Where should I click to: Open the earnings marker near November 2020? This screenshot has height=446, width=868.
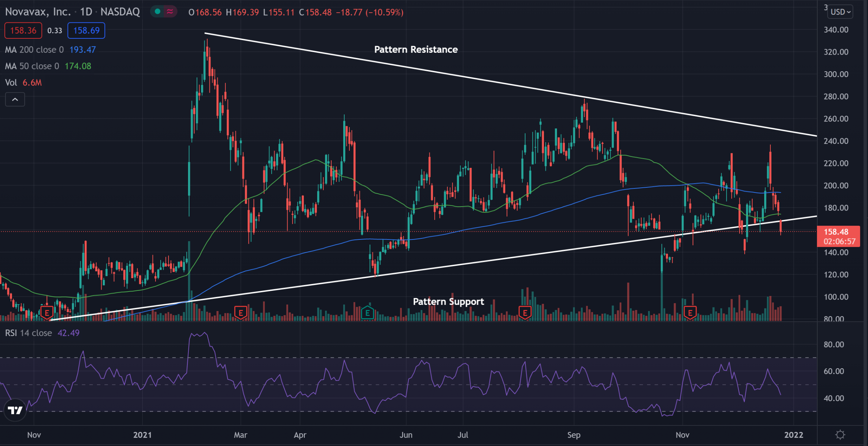point(47,313)
